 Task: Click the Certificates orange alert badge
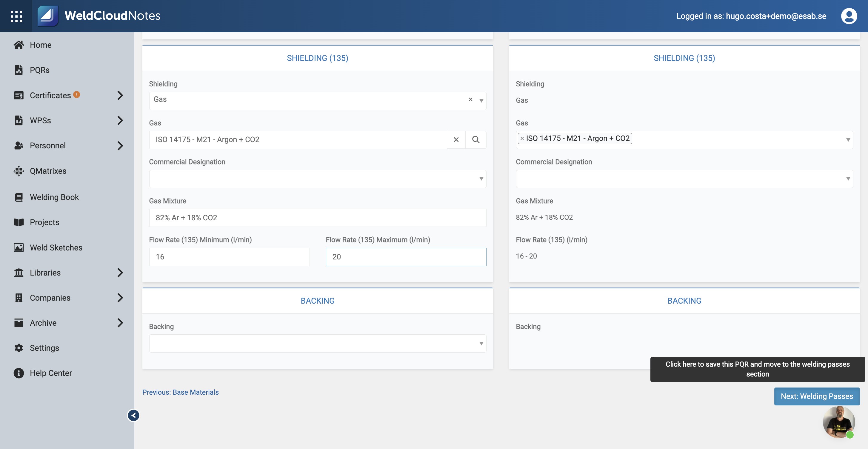(x=76, y=95)
